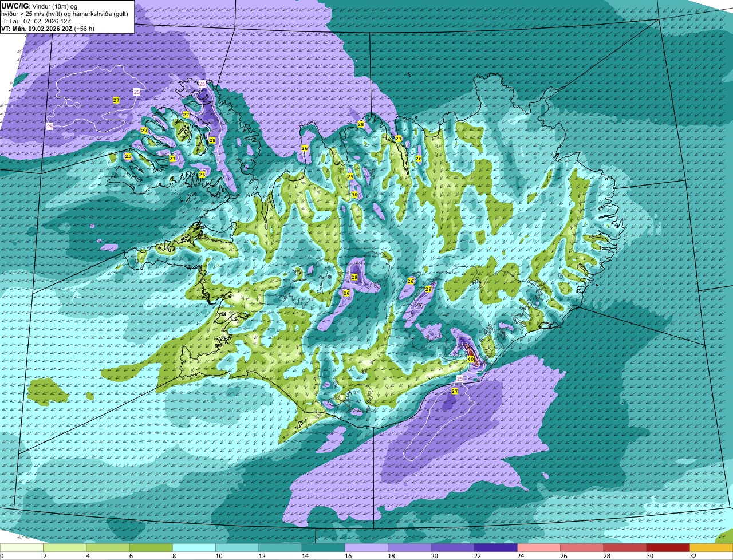Viewport: 733px width, 560px height.
Task: Choose the 10–12 m/s light turquoise legend swatch
Action: 237,548
